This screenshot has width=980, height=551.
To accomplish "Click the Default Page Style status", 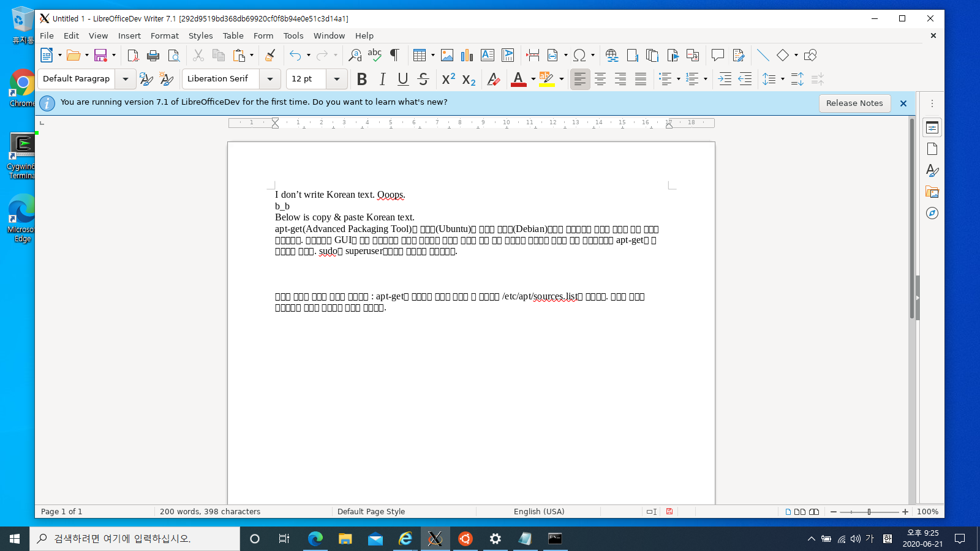I will pos(371,511).
